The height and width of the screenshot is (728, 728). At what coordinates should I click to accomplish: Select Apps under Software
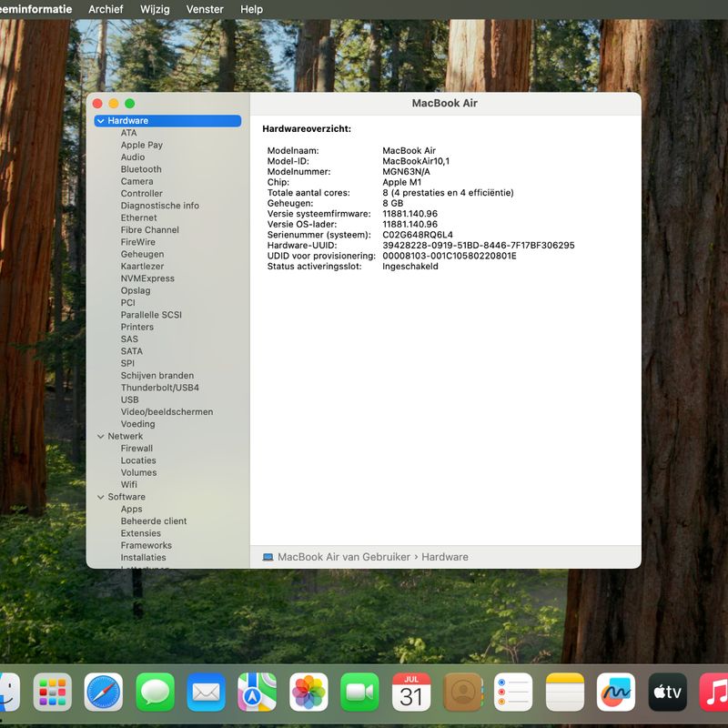[x=131, y=509]
